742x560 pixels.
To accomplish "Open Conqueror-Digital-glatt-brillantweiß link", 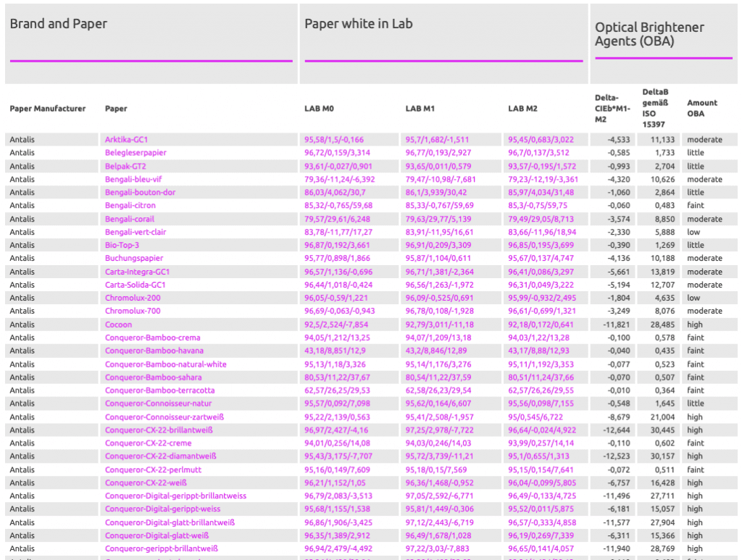I will click(x=170, y=522).
